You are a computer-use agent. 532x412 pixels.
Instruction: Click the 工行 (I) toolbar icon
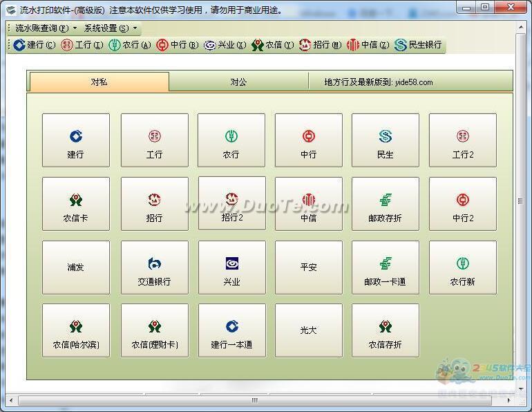coord(82,45)
